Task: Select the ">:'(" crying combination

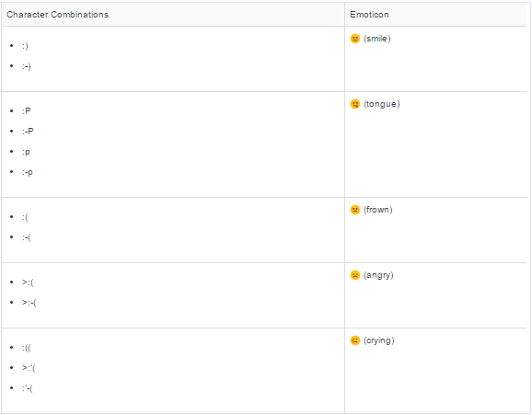Action: 29,368
